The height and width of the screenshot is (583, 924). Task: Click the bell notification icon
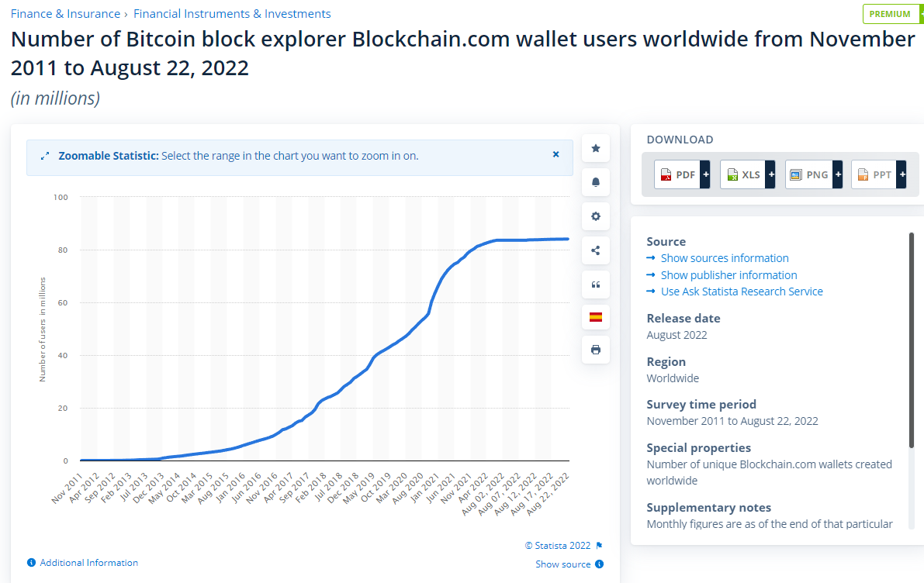pos(595,182)
